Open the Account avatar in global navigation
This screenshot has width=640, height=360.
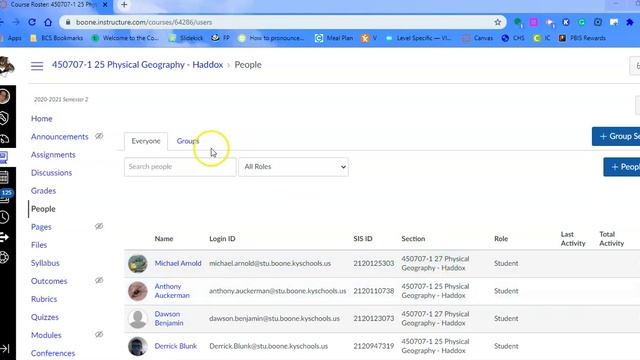4,96
